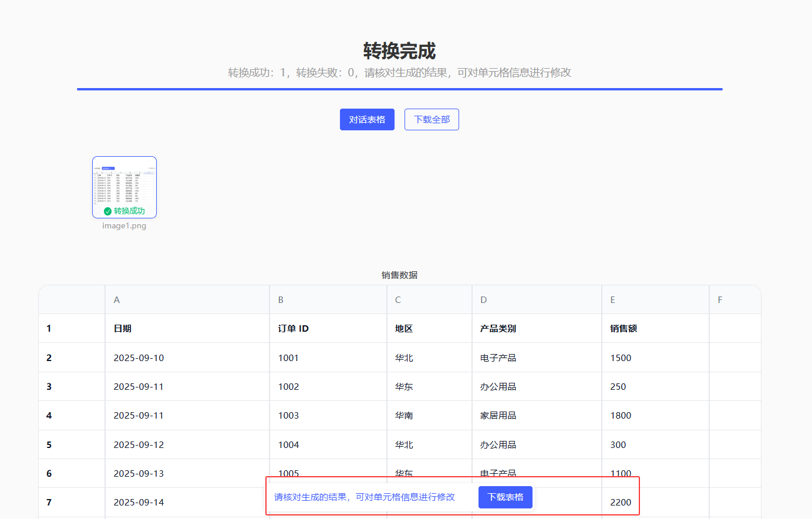Image resolution: width=812 pixels, height=519 pixels.
Task: Click the cell with order 1003
Action: 328,416
